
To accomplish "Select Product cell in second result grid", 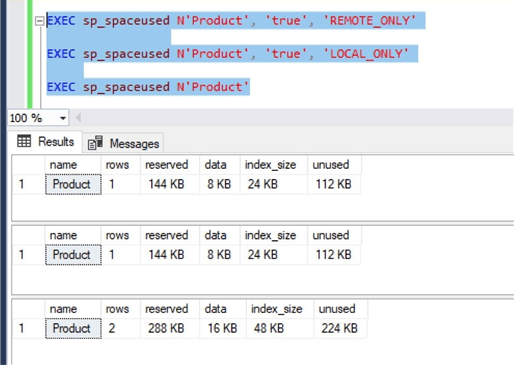I will click(x=73, y=255).
